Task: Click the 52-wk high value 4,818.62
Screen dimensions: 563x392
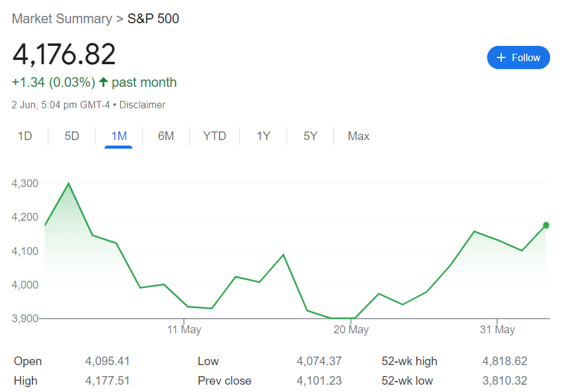Action: pos(504,361)
